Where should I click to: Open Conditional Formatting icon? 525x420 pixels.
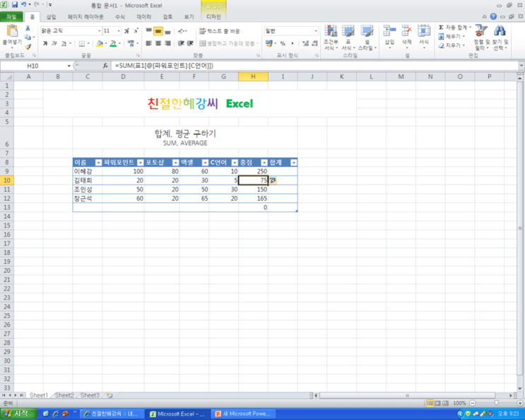coord(331,31)
